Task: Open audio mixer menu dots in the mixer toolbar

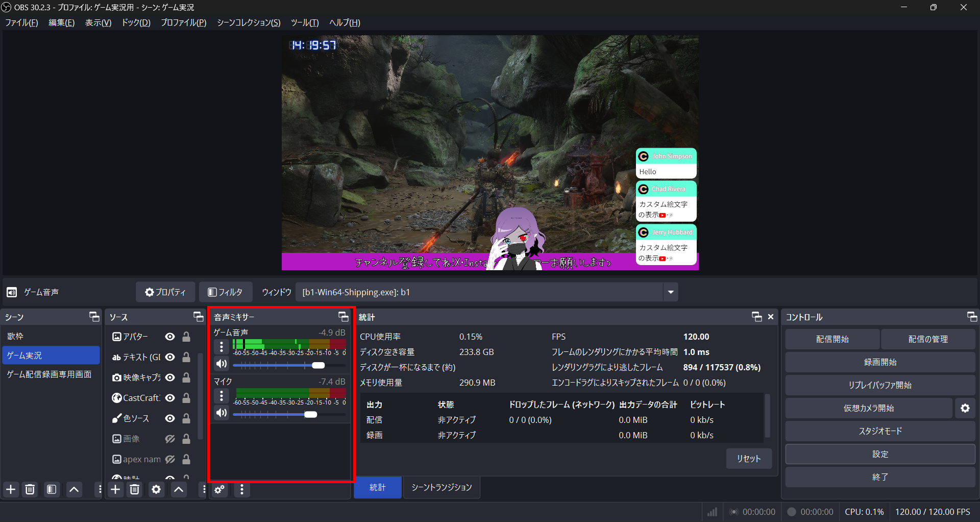Action: click(242, 489)
